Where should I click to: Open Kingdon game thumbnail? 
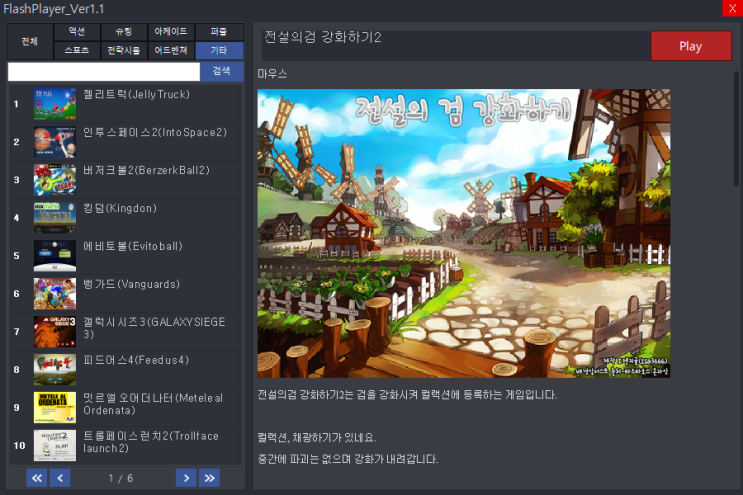point(55,217)
